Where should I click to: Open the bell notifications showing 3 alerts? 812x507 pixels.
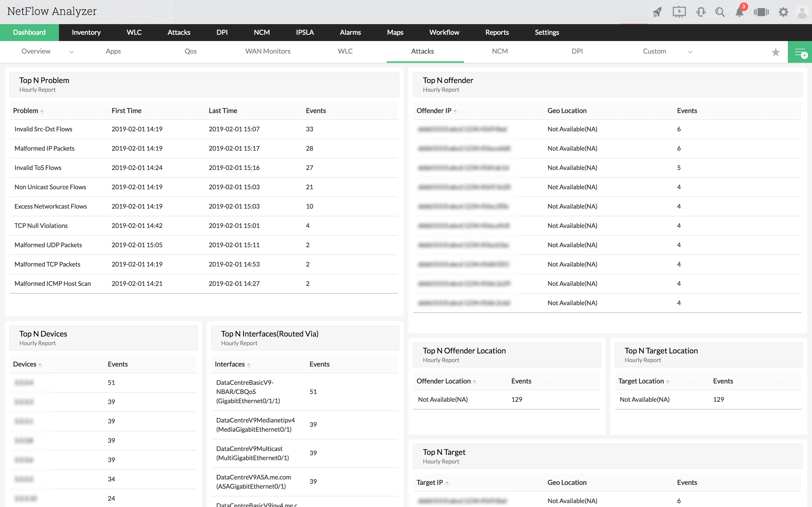pyautogui.click(x=739, y=12)
